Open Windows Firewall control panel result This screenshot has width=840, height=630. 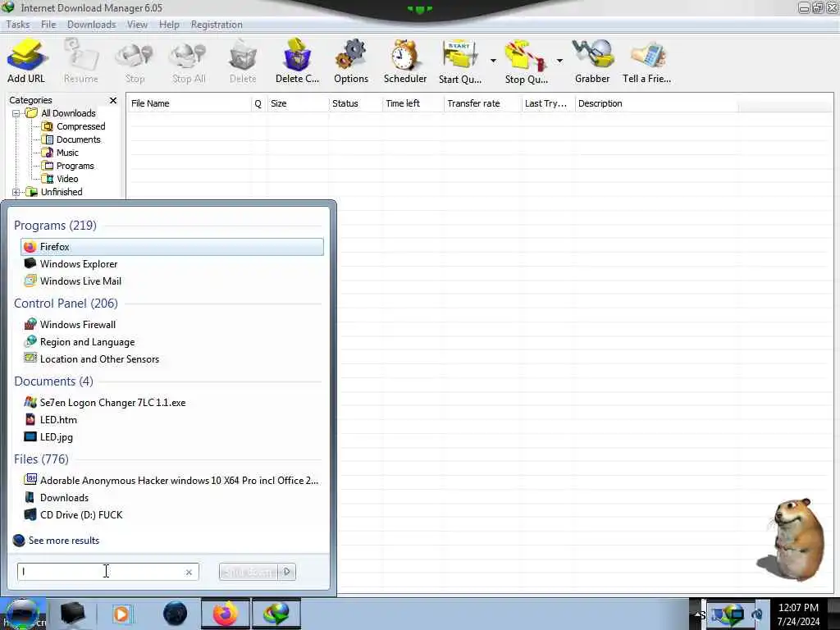(172, 325)
